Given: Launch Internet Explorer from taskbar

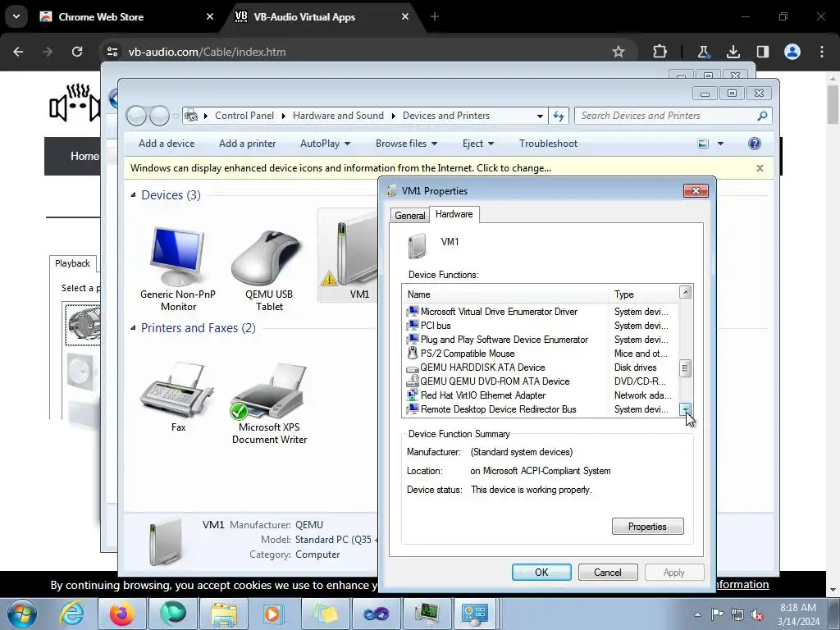Looking at the screenshot, I should 71,614.
